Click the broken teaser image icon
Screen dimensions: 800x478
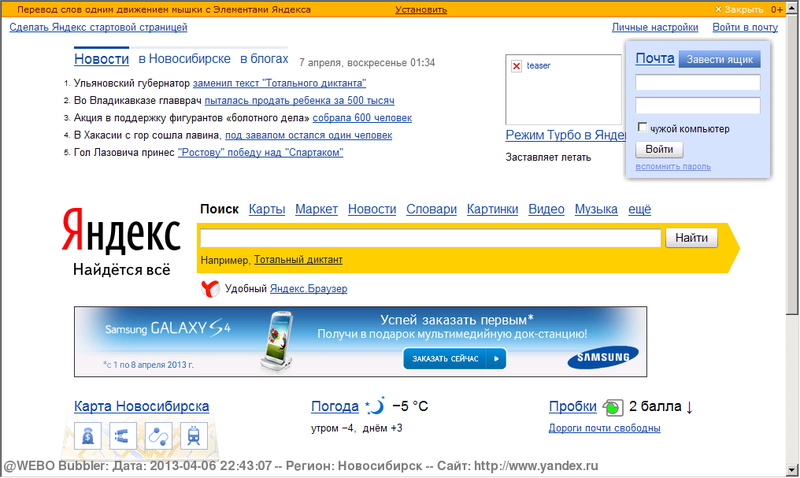(x=516, y=66)
